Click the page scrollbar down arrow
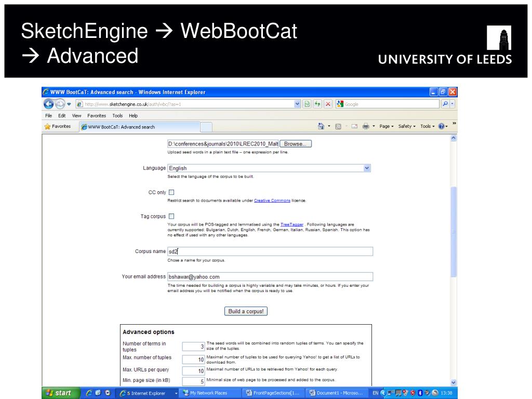532x399 pixels. click(454, 382)
